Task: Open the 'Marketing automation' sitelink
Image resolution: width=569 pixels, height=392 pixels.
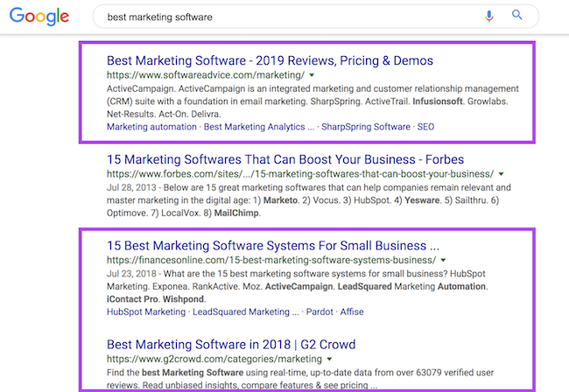Action: pos(151,127)
